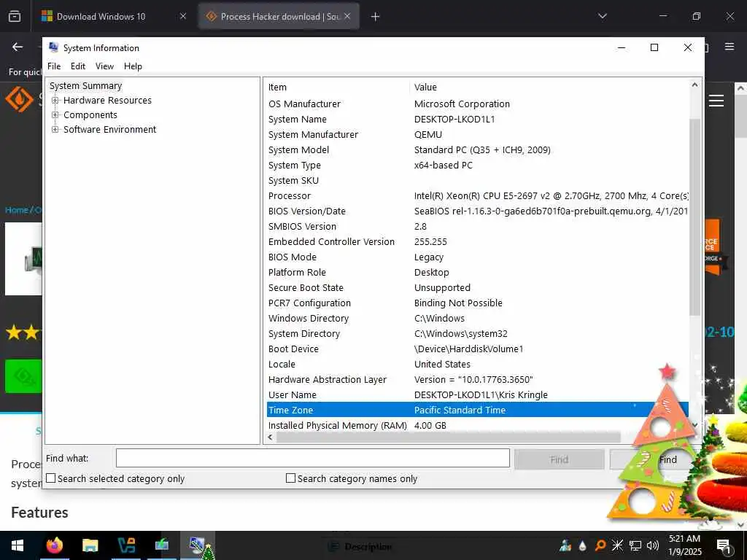The height and width of the screenshot is (560, 747).
Task: Switch to System Information taskbar button
Action: coord(197,545)
